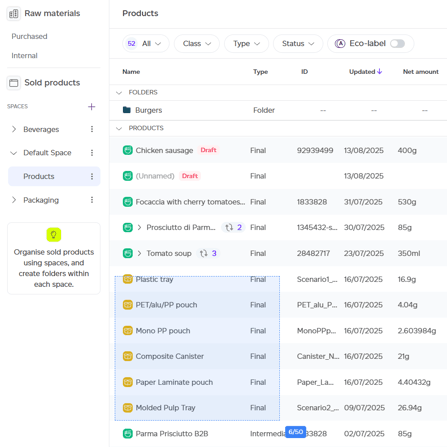Click the Plastic tray packaging icon
447x447 pixels.
128,279
